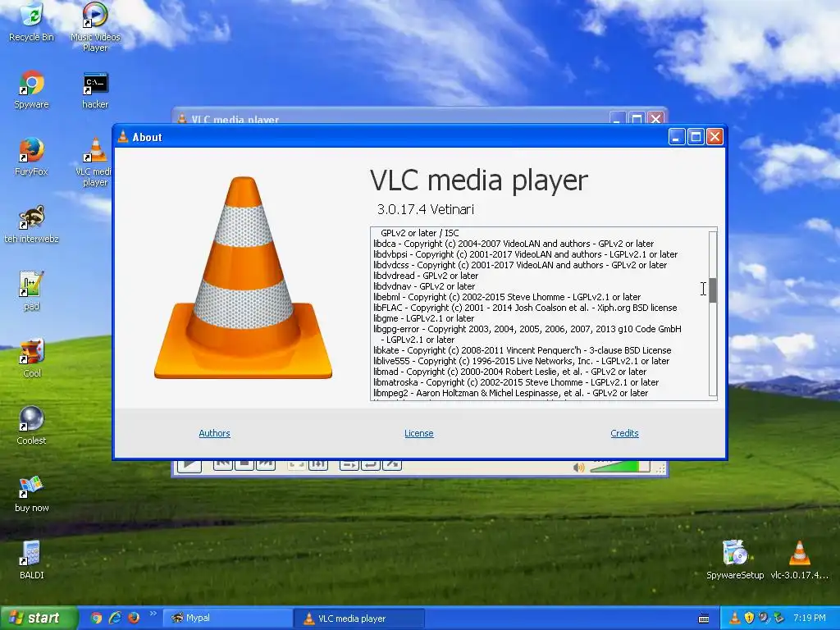Open the vlc-3.0.17.4 installer file

pyautogui.click(x=799, y=559)
